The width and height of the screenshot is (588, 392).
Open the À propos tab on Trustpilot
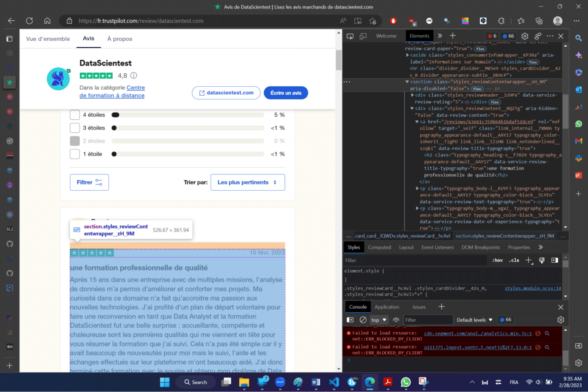(119, 39)
